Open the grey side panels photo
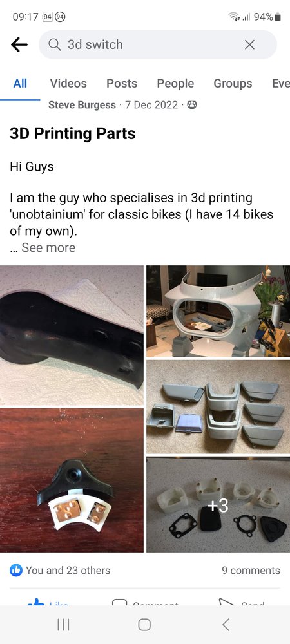The image size is (290, 644). (218, 407)
